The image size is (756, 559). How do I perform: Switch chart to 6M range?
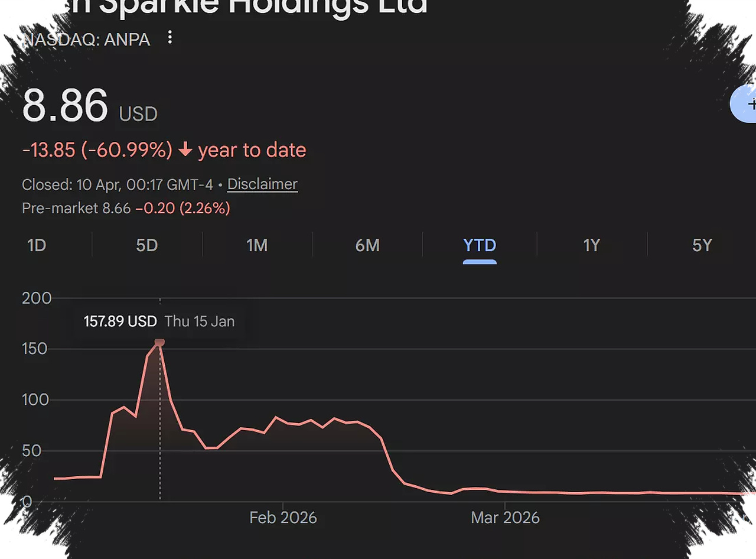pos(367,245)
